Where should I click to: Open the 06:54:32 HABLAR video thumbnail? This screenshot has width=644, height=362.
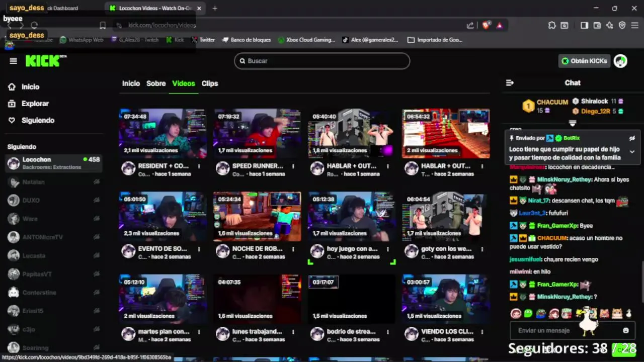[446, 134]
